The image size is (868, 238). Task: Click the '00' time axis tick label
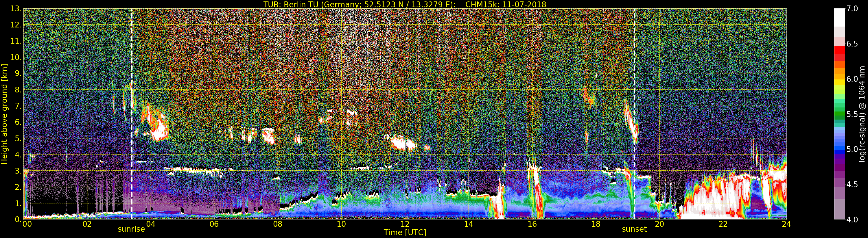[x=27, y=224]
